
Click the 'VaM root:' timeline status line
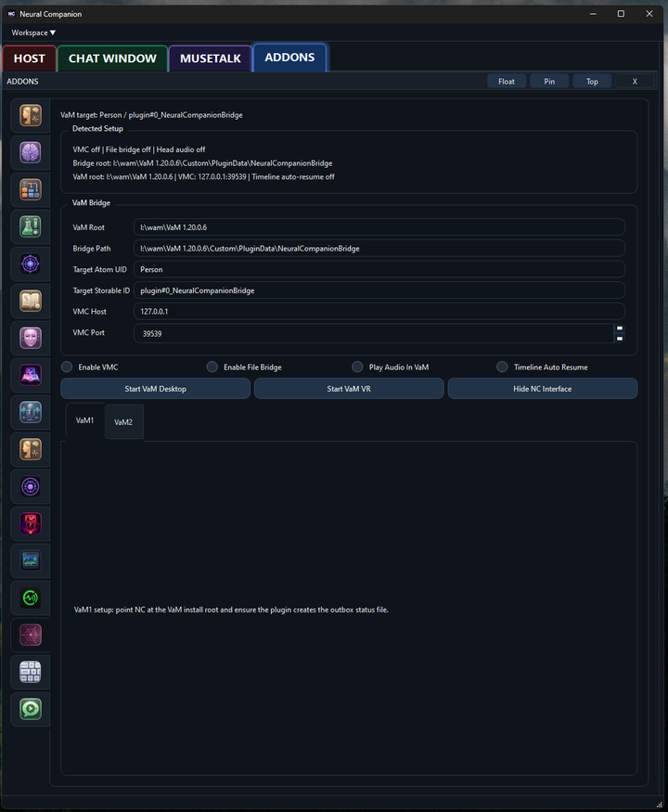pos(203,176)
